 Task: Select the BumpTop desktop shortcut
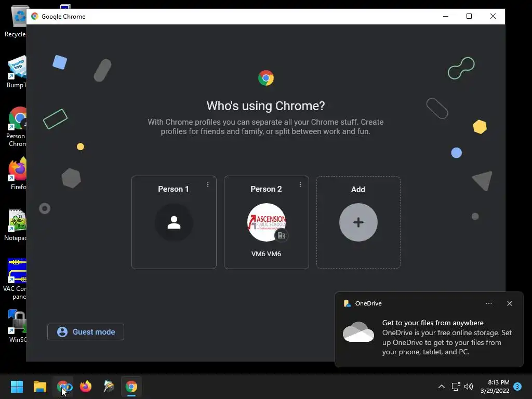click(16, 72)
